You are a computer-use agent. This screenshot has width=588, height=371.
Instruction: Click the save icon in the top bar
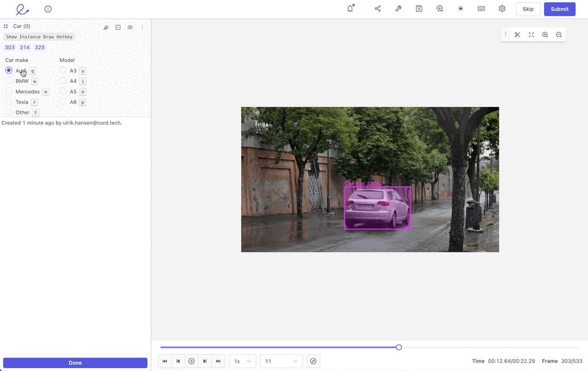(419, 9)
